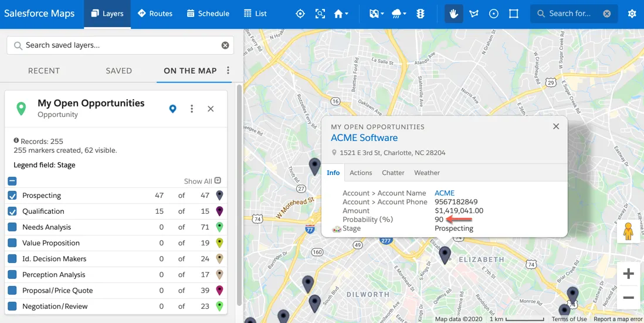This screenshot has width=644, height=323.
Task: Click the Search saved layers field
Action: click(120, 45)
